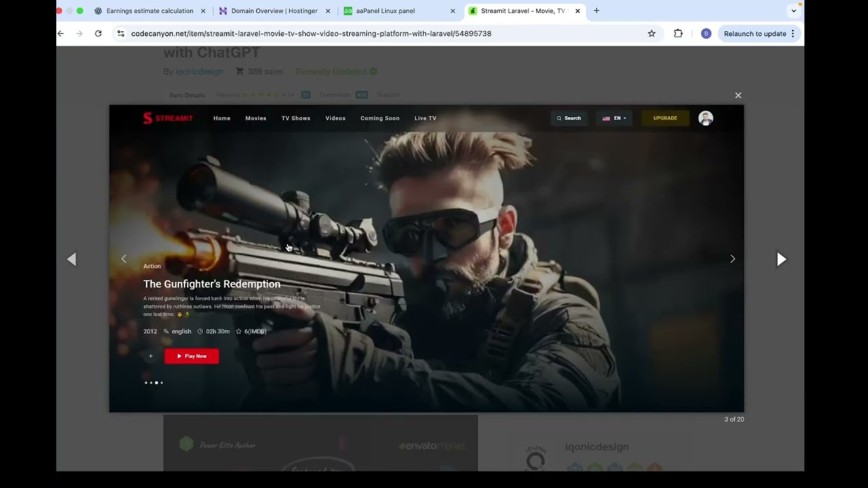Click the browser back arrow
This screenshot has width=868, height=488.
(x=60, y=33)
